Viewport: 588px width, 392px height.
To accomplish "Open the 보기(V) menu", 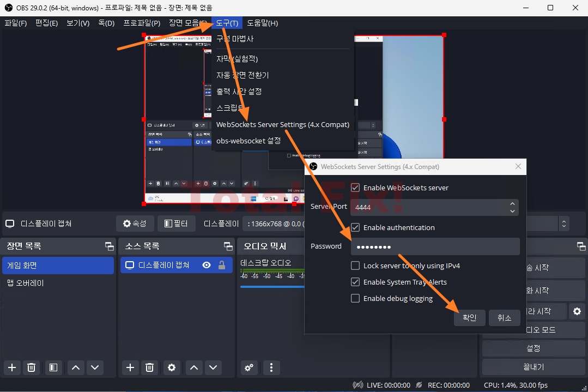I will (78, 23).
